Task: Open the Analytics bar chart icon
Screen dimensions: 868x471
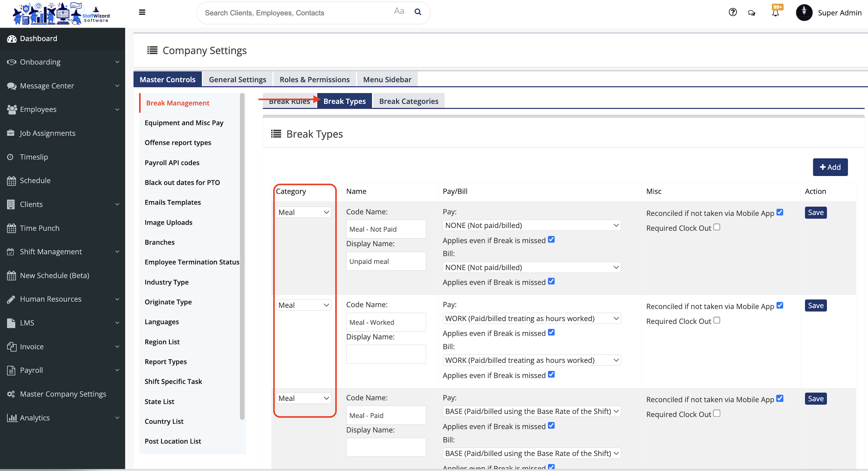Action: (12, 418)
